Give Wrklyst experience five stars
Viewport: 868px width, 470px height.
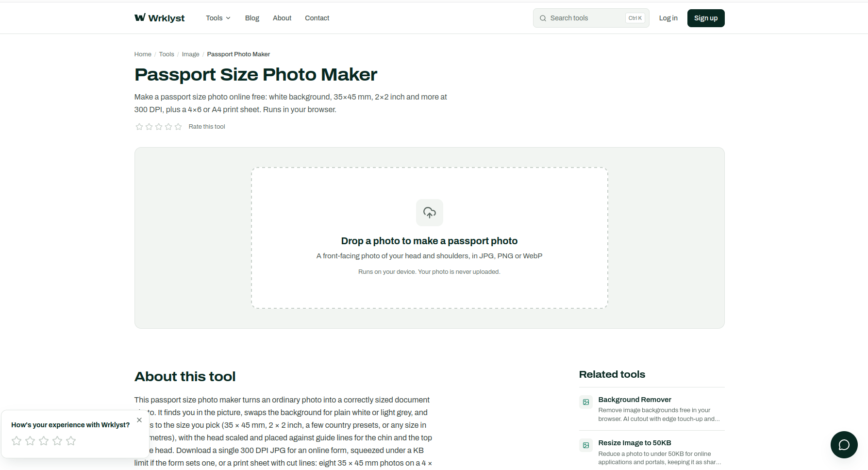pyautogui.click(x=71, y=441)
